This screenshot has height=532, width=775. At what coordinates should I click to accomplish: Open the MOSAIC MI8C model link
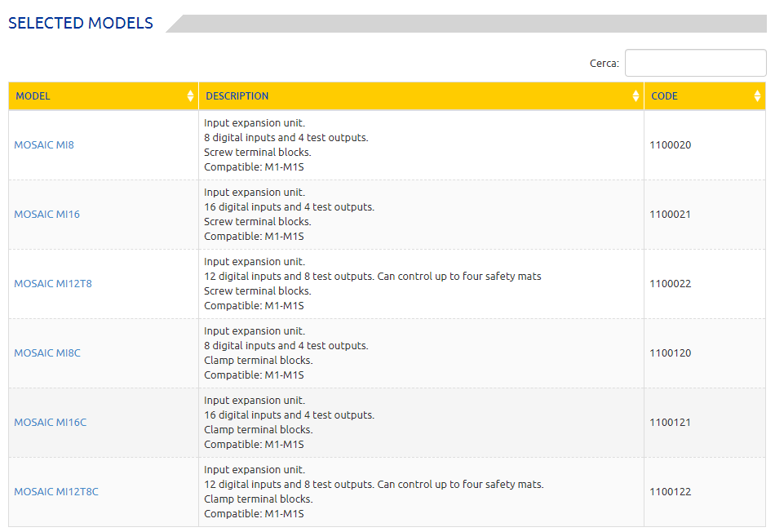coord(47,353)
